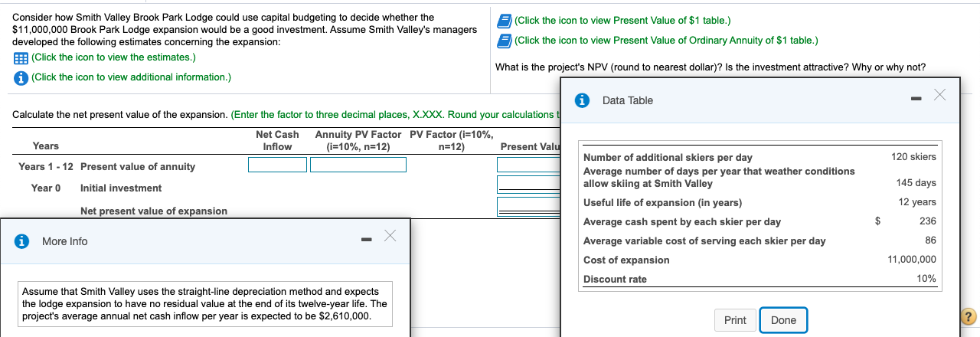Click the 'view additional information' link text
This screenshot has height=337, width=980.
[x=131, y=77]
